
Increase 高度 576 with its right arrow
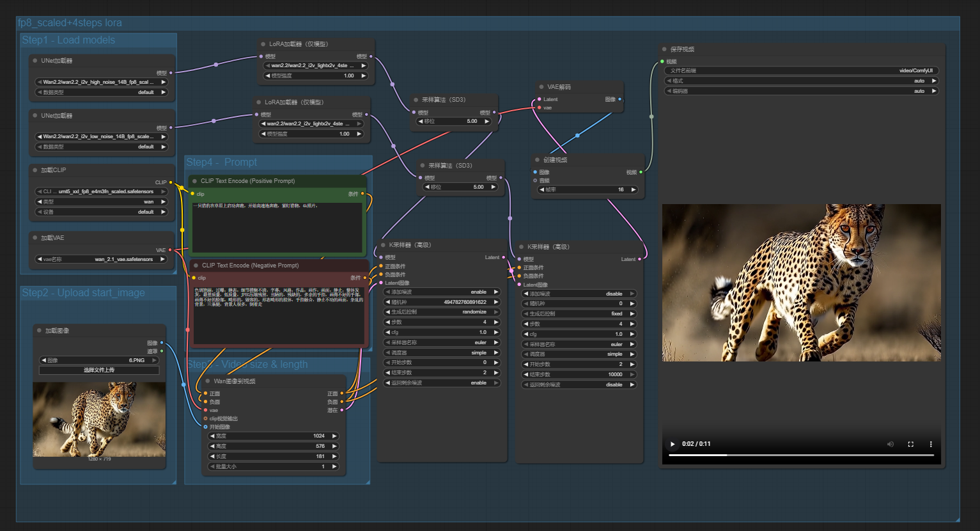(334, 447)
